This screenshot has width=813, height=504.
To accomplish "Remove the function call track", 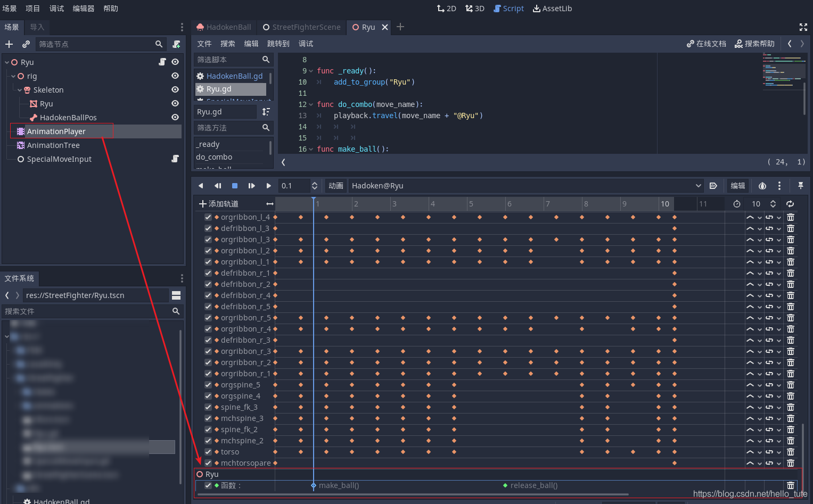I will (x=791, y=485).
